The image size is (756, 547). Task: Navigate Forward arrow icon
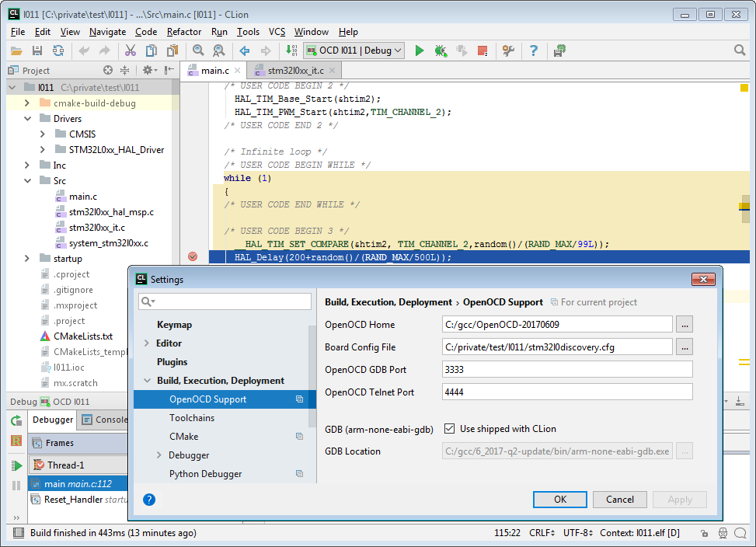coord(265,51)
